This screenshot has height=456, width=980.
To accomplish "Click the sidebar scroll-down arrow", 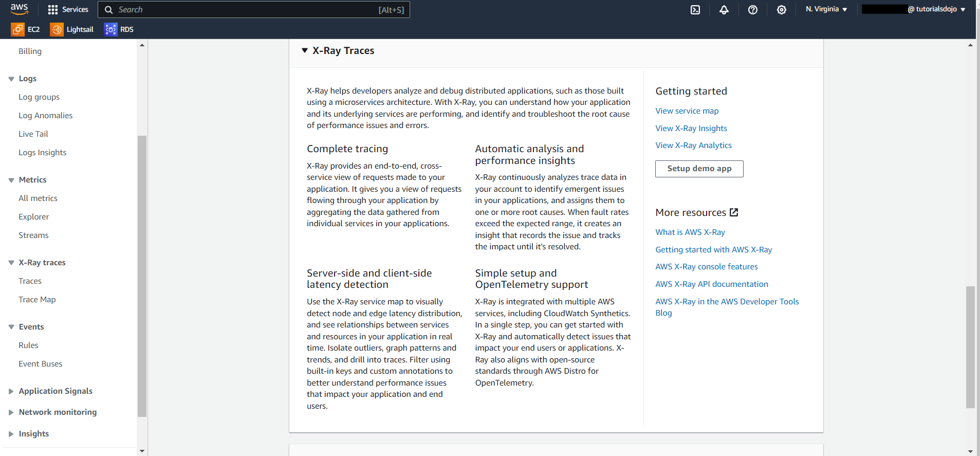I will coord(142,451).
